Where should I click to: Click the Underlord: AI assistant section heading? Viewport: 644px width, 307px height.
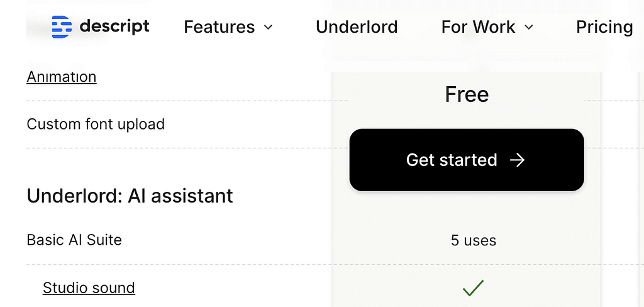pyautogui.click(x=130, y=196)
